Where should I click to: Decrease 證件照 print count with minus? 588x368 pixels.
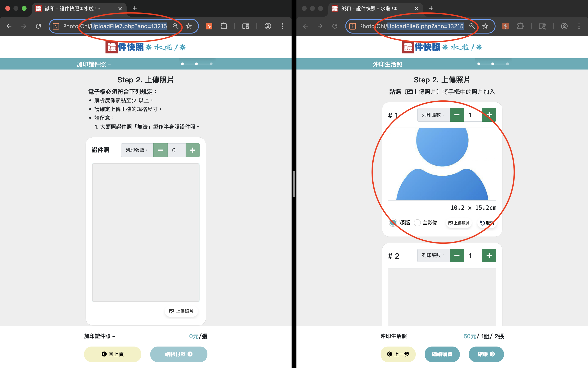pos(160,150)
